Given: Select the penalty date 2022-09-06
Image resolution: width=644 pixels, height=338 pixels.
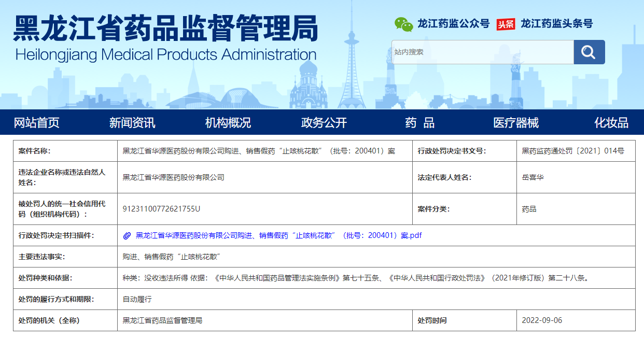Looking at the screenshot, I should [x=542, y=320].
